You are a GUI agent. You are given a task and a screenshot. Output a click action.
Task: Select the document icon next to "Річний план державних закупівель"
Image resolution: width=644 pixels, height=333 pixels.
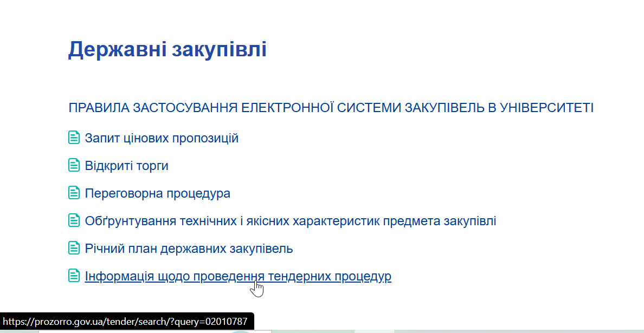(74, 248)
